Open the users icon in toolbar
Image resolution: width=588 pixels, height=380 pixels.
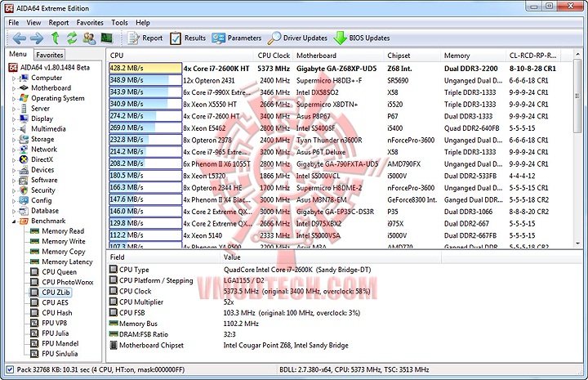[89, 38]
